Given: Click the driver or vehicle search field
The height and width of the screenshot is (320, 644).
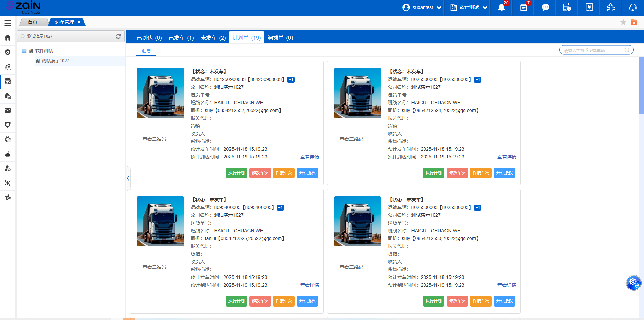Looking at the screenshot, I should tap(593, 50).
